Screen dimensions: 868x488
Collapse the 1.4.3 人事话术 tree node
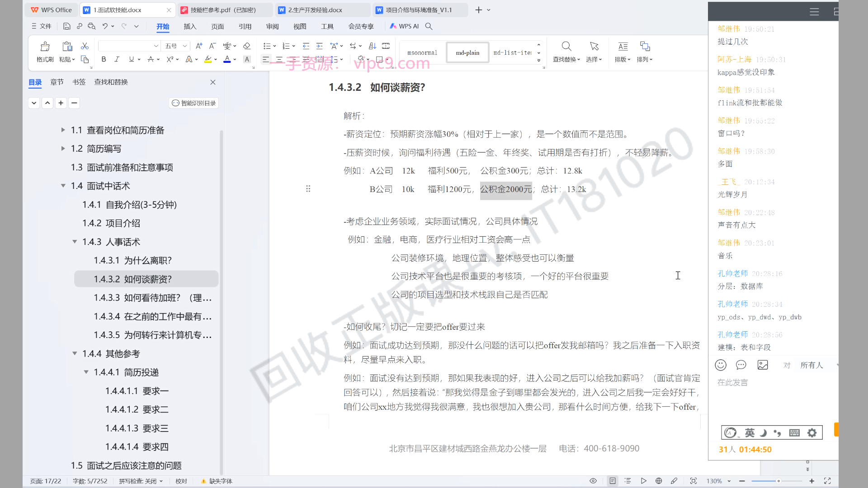point(75,242)
